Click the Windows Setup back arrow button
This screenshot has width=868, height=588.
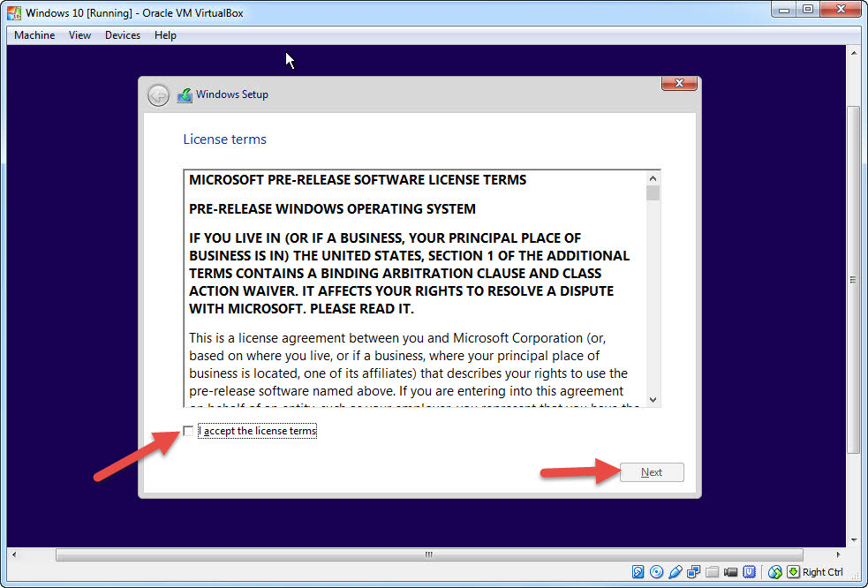click(158, 95)
